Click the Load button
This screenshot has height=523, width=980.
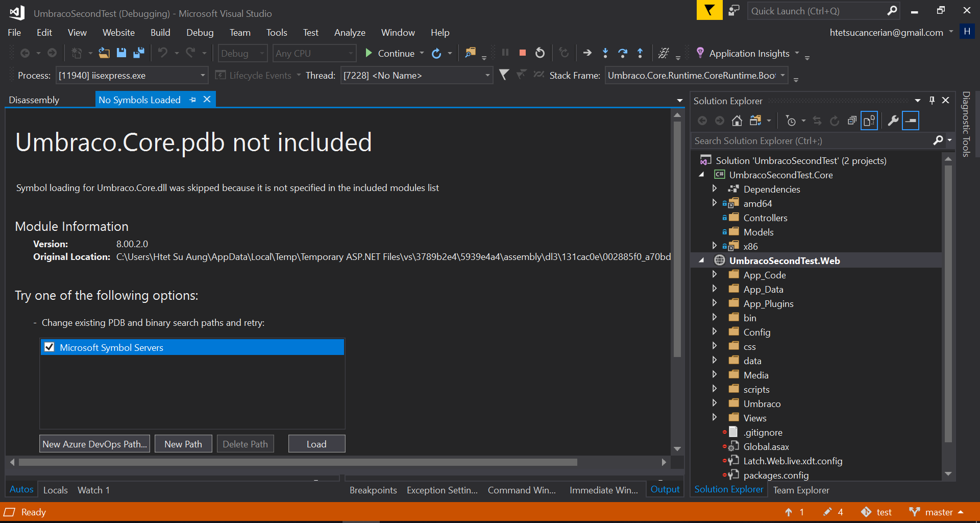[x=316, y=444]
